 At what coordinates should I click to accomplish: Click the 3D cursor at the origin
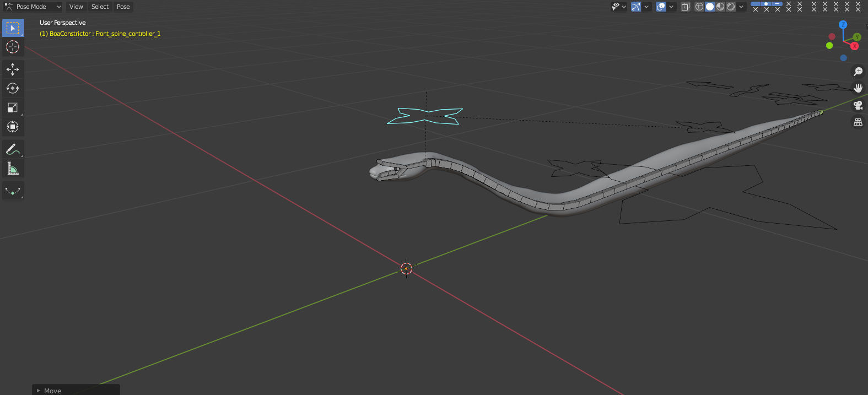click(406, 268)
